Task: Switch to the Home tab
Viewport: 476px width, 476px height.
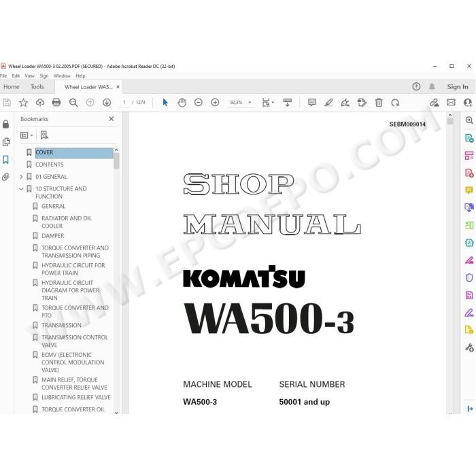Action: click(x=12, y=87)
